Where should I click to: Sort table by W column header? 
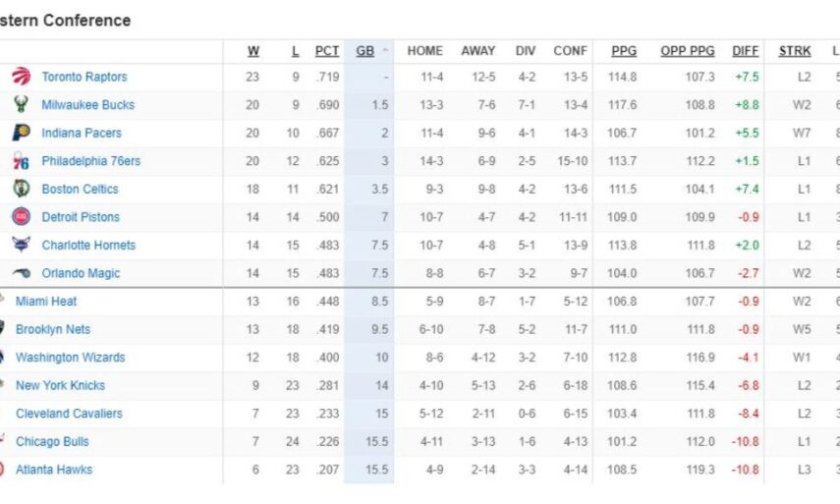(253, 51)
